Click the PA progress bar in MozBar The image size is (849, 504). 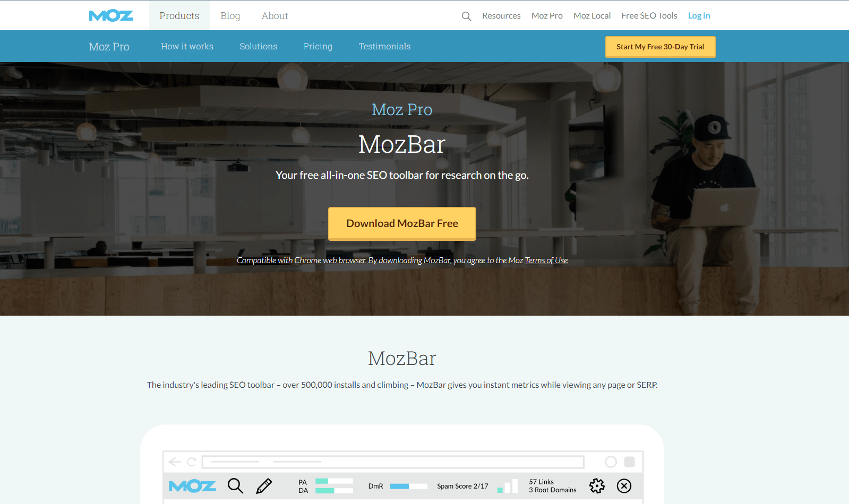click(334, 481)
